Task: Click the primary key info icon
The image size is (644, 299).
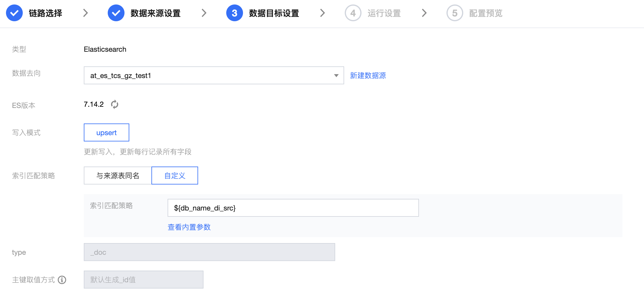Action: pos(62,280)
